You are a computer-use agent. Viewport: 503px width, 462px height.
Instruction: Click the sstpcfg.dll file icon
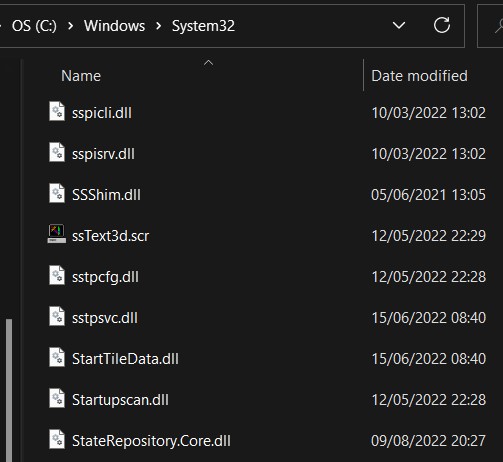57,275
